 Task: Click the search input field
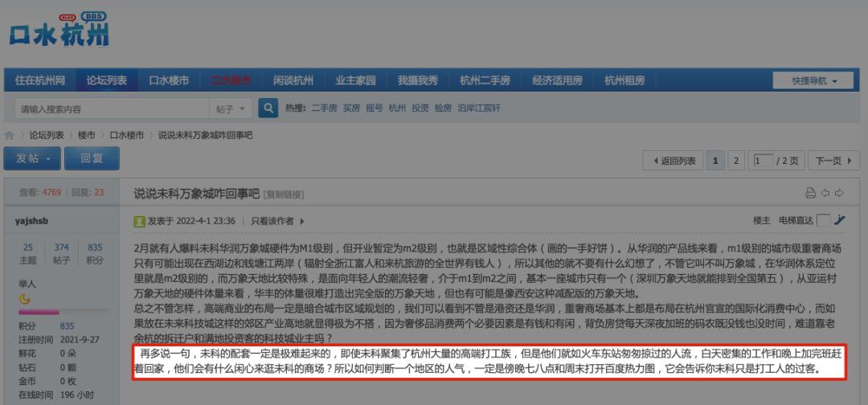(112, 109)
